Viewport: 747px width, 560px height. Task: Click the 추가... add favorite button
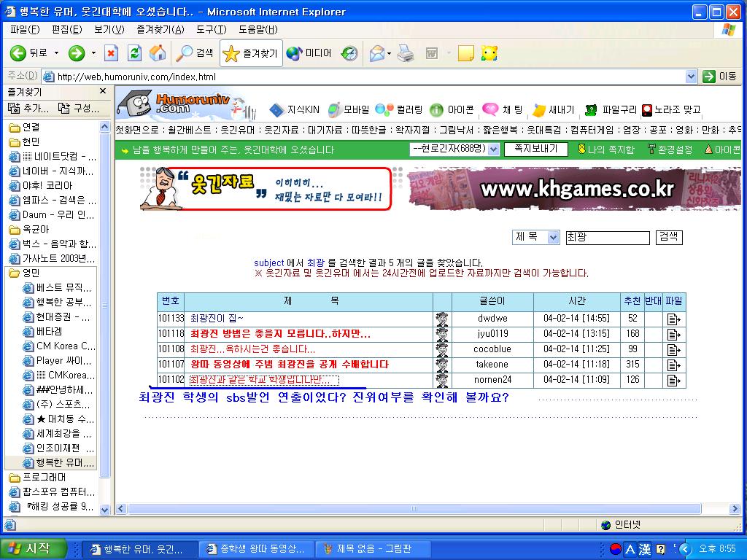[x=28, y=109]
